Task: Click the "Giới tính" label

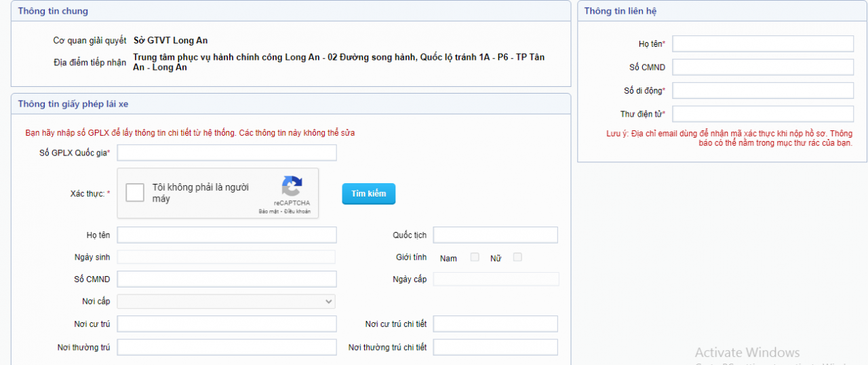Action: [x=412, y=258]
